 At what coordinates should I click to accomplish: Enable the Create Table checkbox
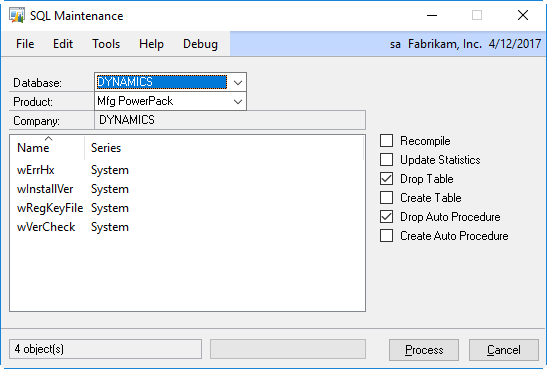coord(386,198)
